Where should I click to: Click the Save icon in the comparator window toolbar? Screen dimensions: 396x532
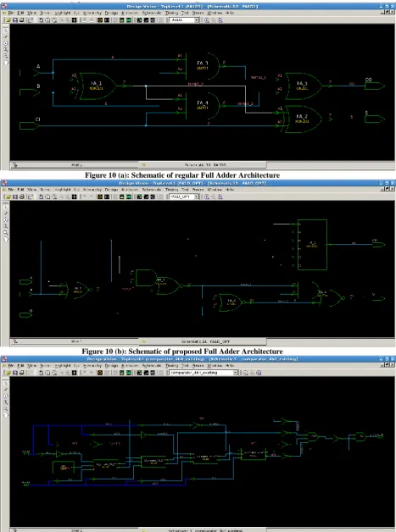pyautogui.click(x=15, y=373)
